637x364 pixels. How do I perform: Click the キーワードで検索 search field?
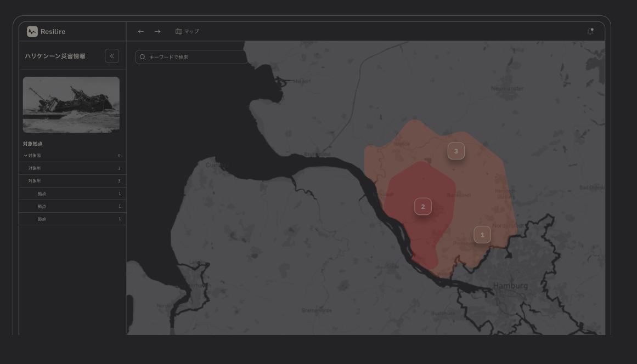click(192, 57)
